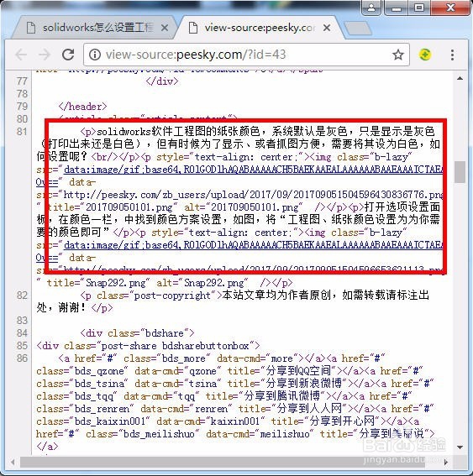Open the second data:image/gif base64 link
This screenshot has width=473, height=476.
tap(254, 245)
